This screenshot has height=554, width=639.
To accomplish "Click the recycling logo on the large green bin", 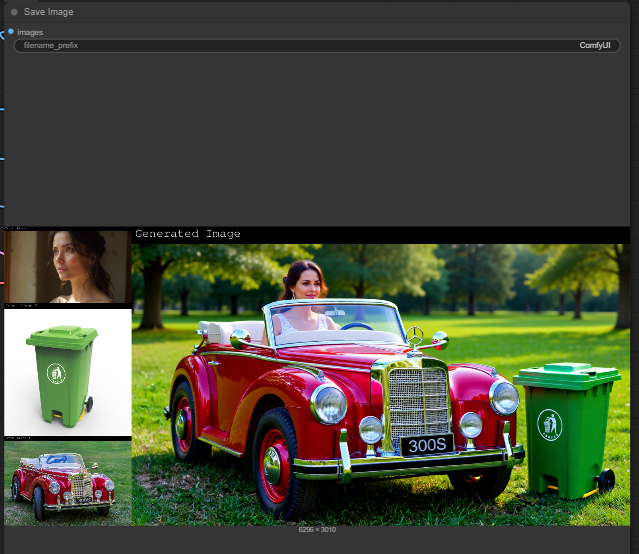I will click(549, 424).
